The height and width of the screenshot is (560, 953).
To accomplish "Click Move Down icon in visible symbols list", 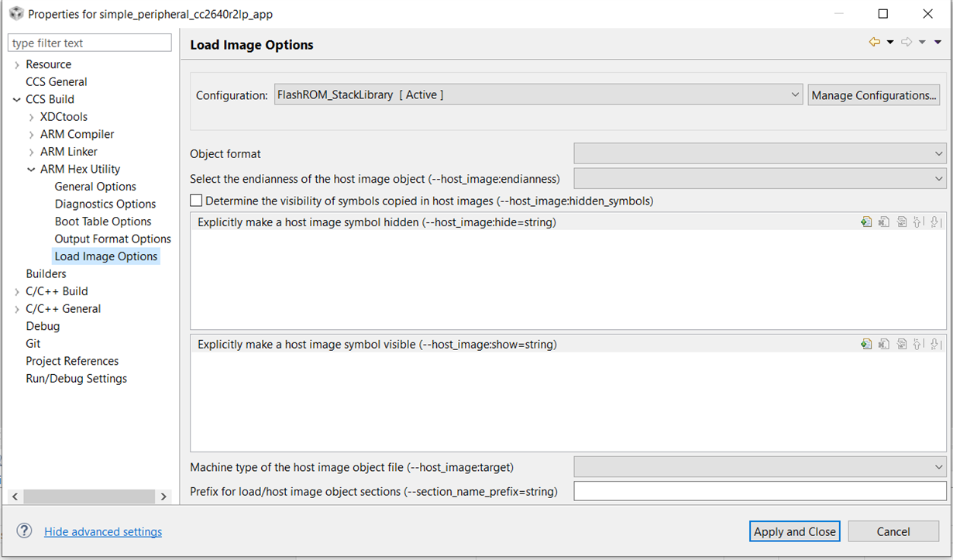I will tap(935, 344).
